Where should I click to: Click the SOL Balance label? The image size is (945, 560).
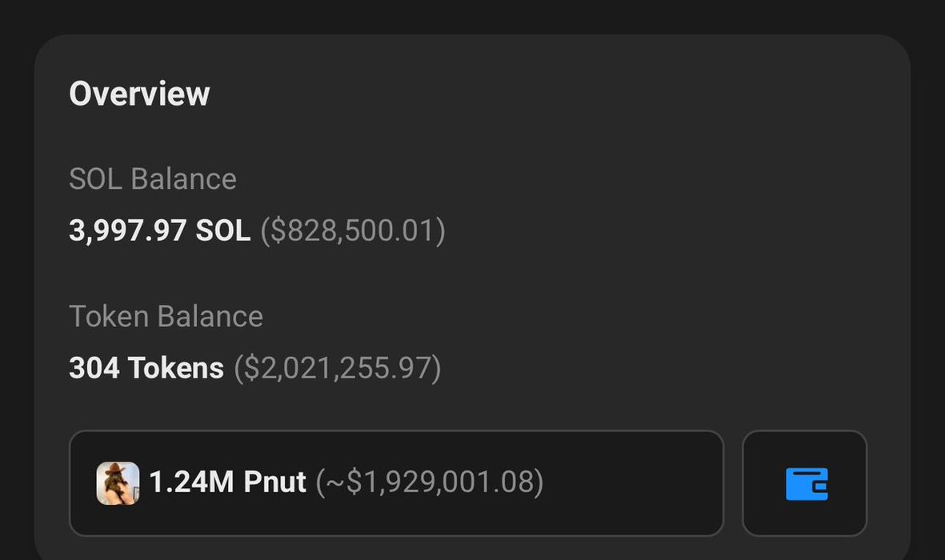(x=153, y=179)
